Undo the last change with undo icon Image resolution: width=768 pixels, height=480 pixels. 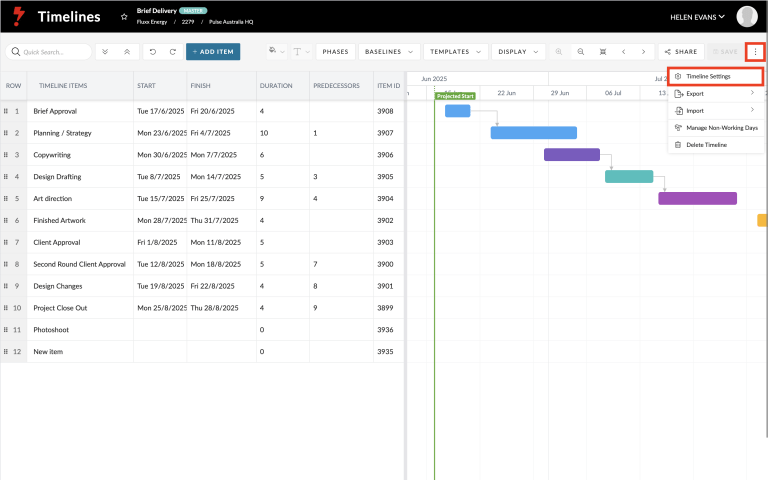[x=153, y=51]
